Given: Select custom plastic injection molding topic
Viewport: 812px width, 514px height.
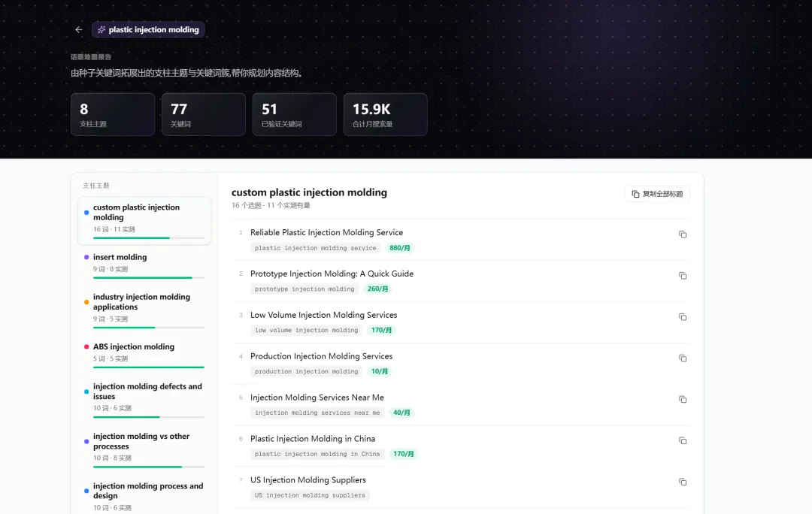Looking at the screenshot, I should coord(144,220).
